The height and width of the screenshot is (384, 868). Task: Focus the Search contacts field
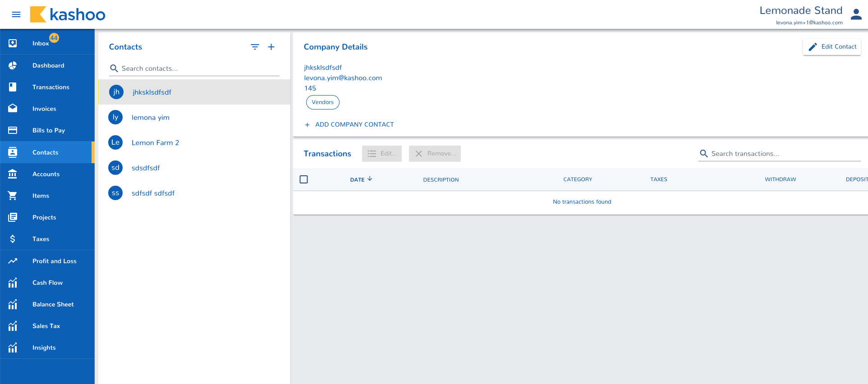tap(198, 69)
